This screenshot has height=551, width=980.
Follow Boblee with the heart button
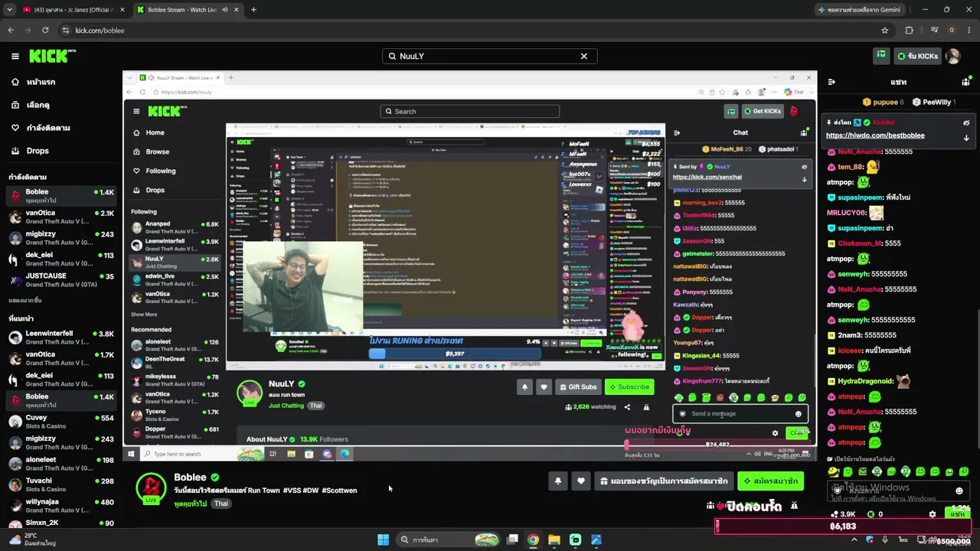(581, 481)
